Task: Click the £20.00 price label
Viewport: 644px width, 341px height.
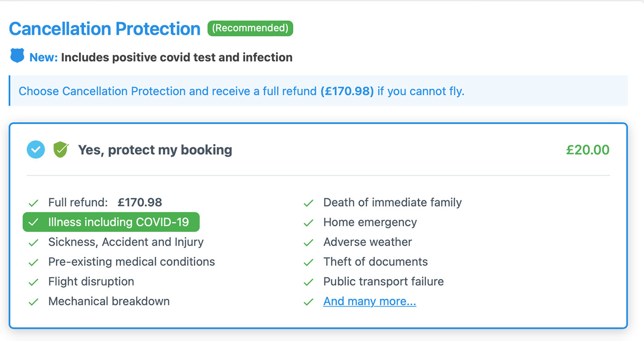Action: click(x=587, y=149)
